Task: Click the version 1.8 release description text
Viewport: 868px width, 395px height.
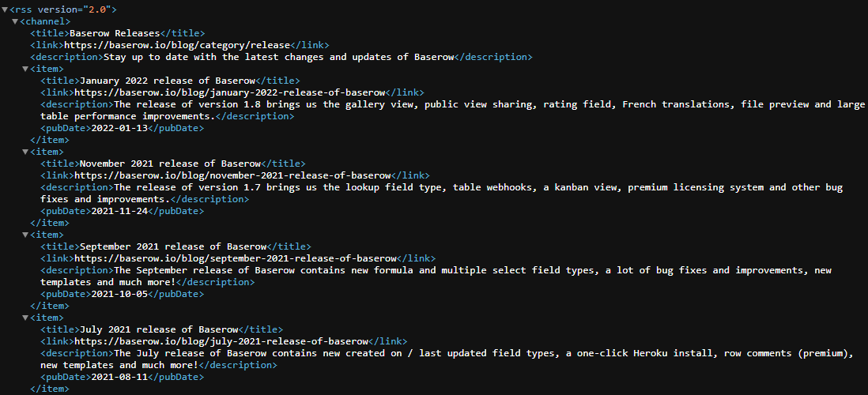Action: pos(474,104)
